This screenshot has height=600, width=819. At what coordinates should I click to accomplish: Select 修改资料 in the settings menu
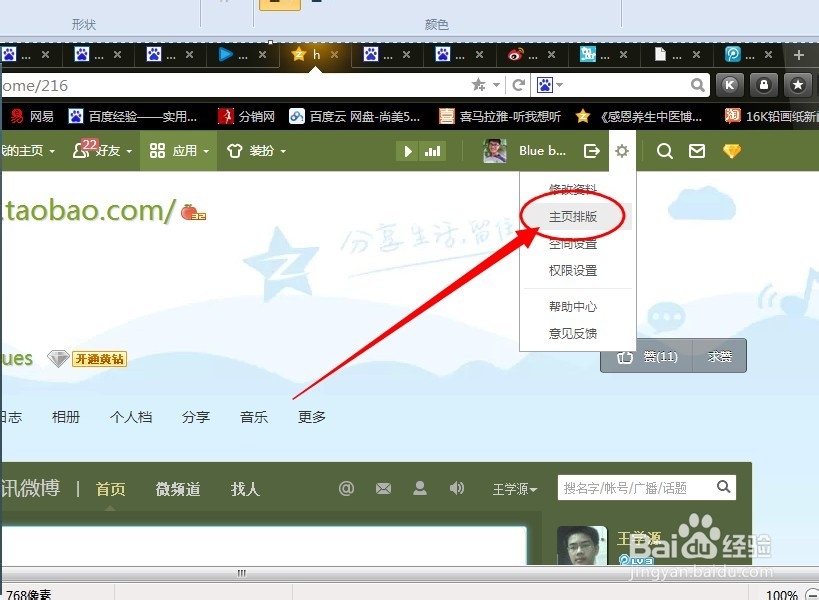(x=572, y=189)
